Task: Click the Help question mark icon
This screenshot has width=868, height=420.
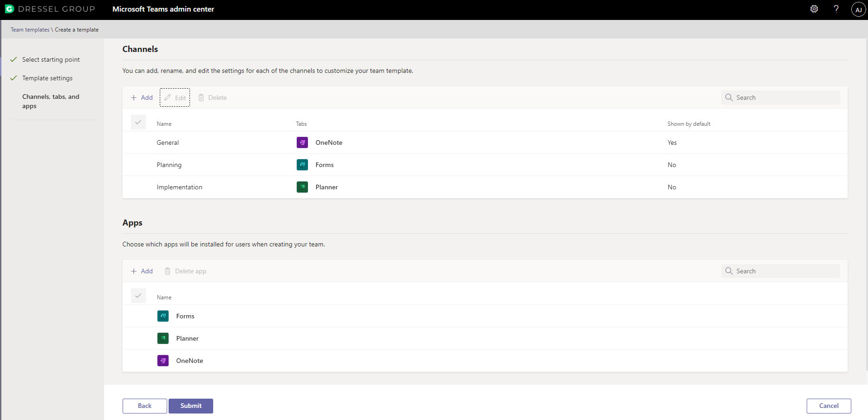Action: [836, 9]
